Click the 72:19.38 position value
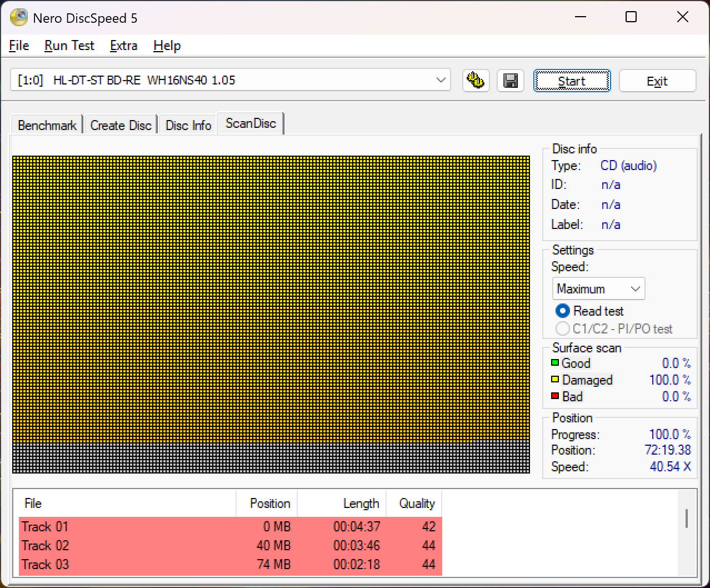The image size is (710, 588). pyautogui.click(x=668, y=450)
